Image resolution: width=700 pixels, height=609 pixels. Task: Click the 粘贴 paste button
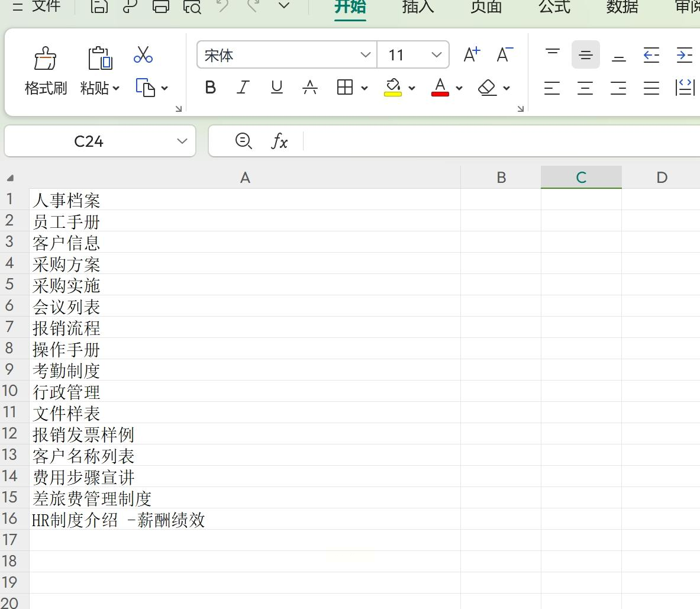click(99, 69)
